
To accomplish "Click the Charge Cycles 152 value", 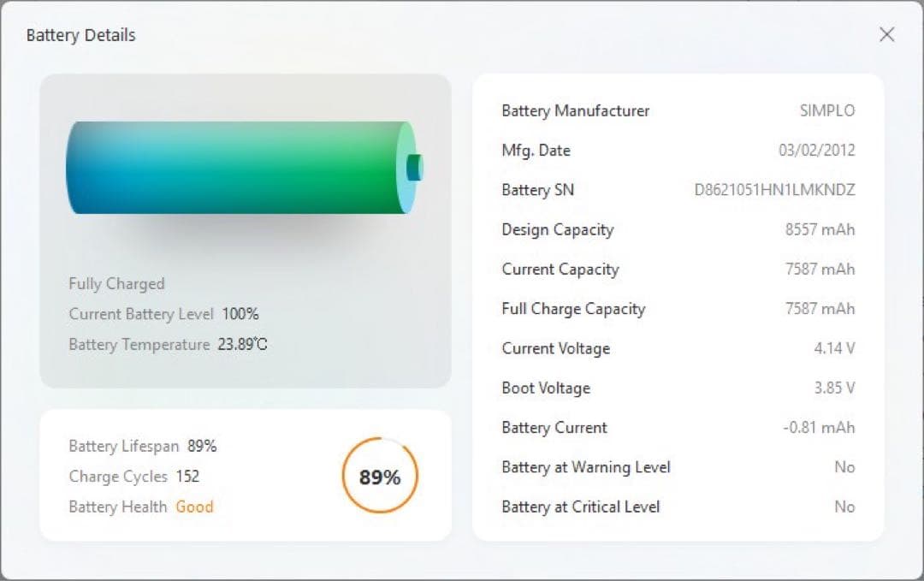I will click(x=187, y=477).
